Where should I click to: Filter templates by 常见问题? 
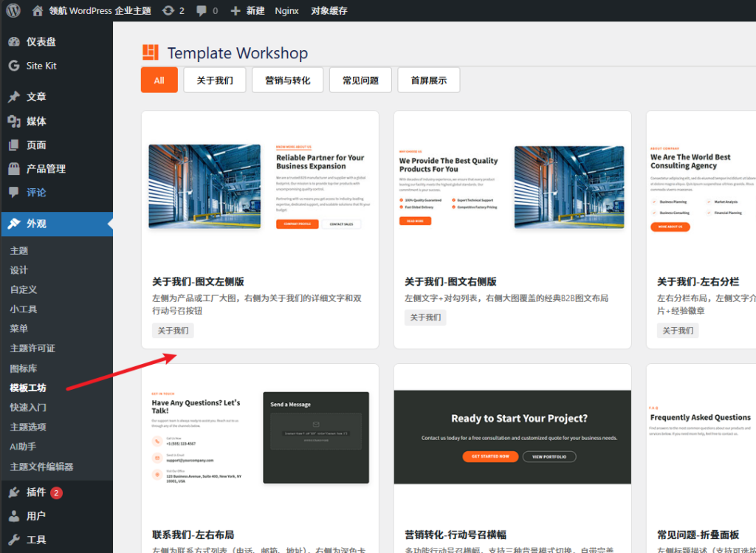click(x=360, y=80)
